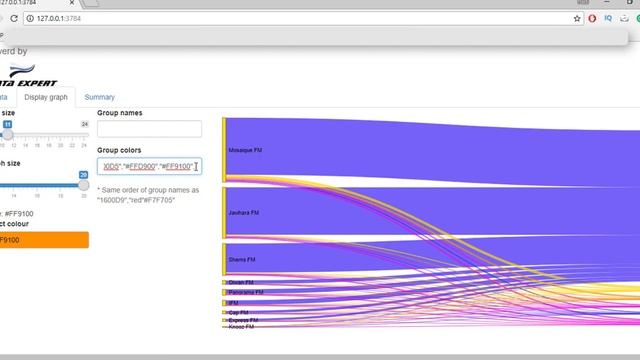Select the Jawhara FM node label
The height and width of the screenshot is (360, 640).
[x=244, y=213]
